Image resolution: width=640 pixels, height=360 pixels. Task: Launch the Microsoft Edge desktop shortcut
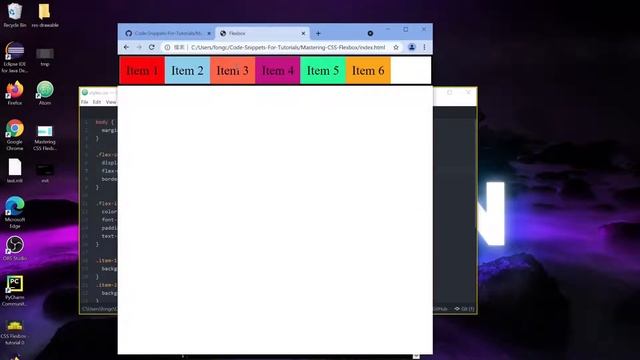[x=15, y=212]
